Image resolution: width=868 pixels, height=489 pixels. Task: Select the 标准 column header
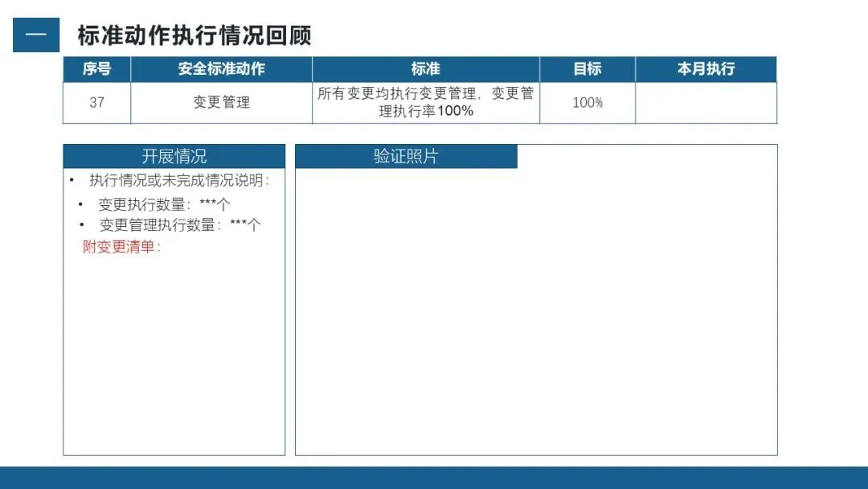click(426, 68)
